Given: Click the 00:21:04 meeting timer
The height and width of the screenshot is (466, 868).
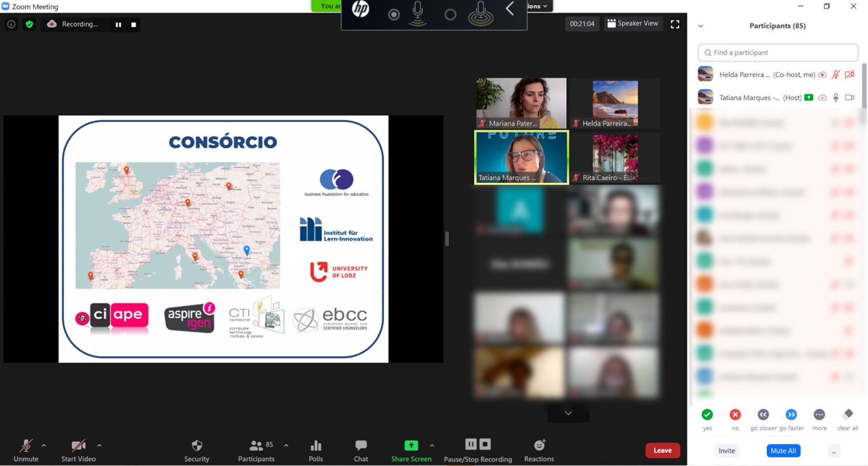Looking at the screenshot, I should [582, 24].
